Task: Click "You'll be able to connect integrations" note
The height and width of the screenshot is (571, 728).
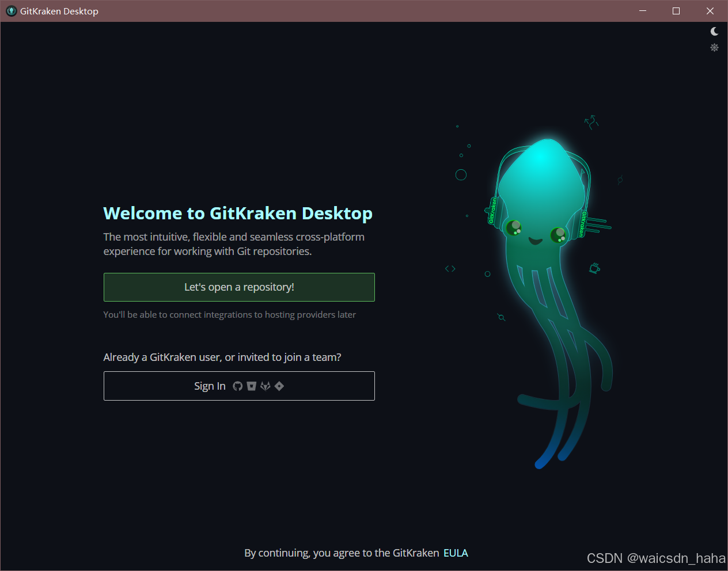Action: (229, 315)
